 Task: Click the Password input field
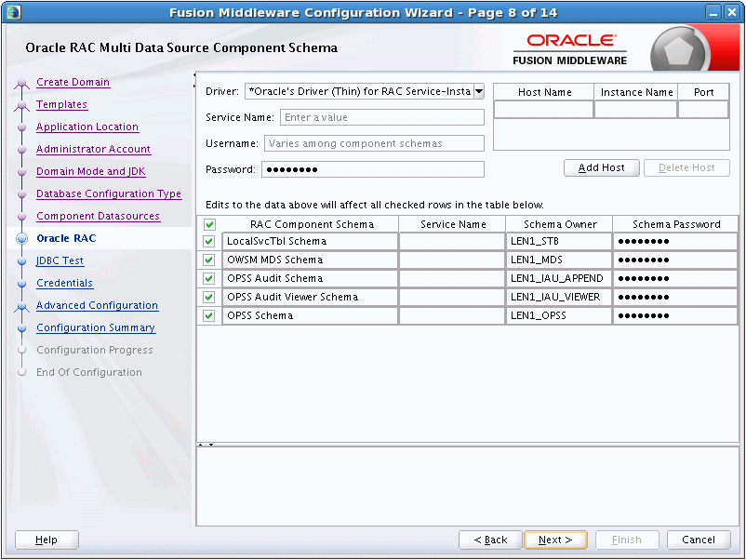[x=372, y=169]
